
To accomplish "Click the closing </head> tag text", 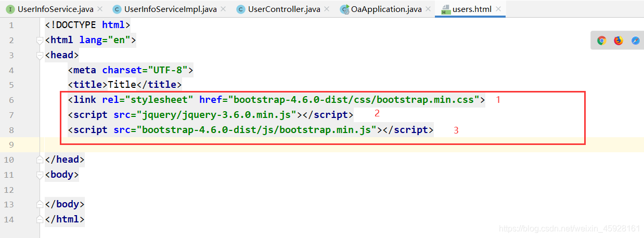I will [65, 160].
